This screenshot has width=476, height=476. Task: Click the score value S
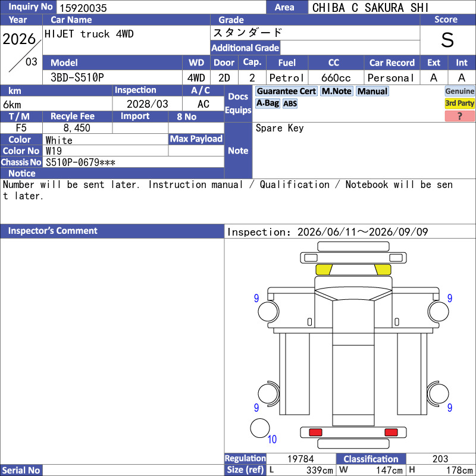click(x=447, y=40)
